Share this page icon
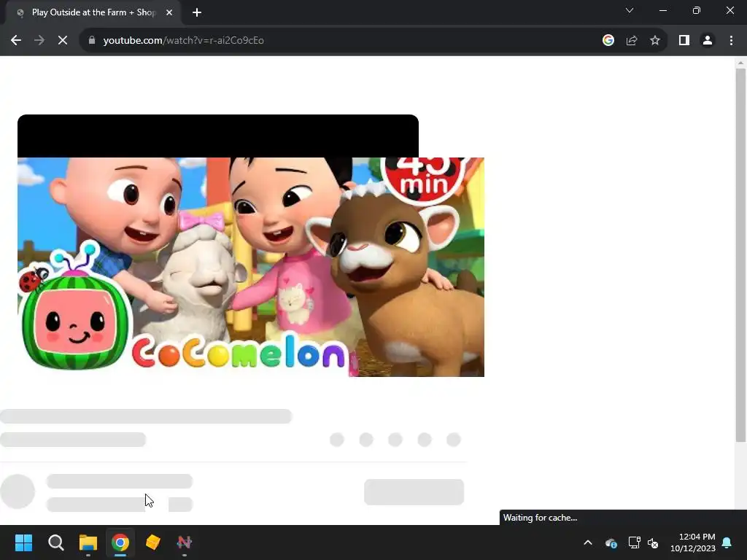 632,41
